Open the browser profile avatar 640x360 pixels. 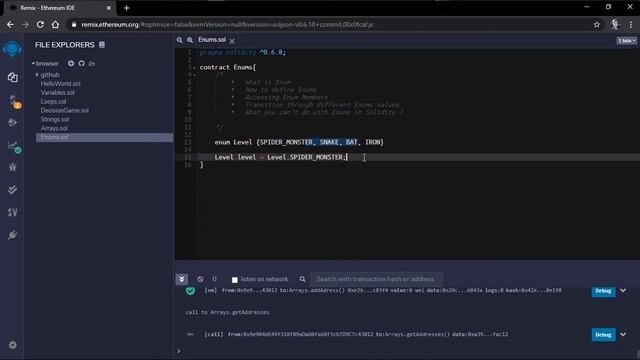point(615,24)
